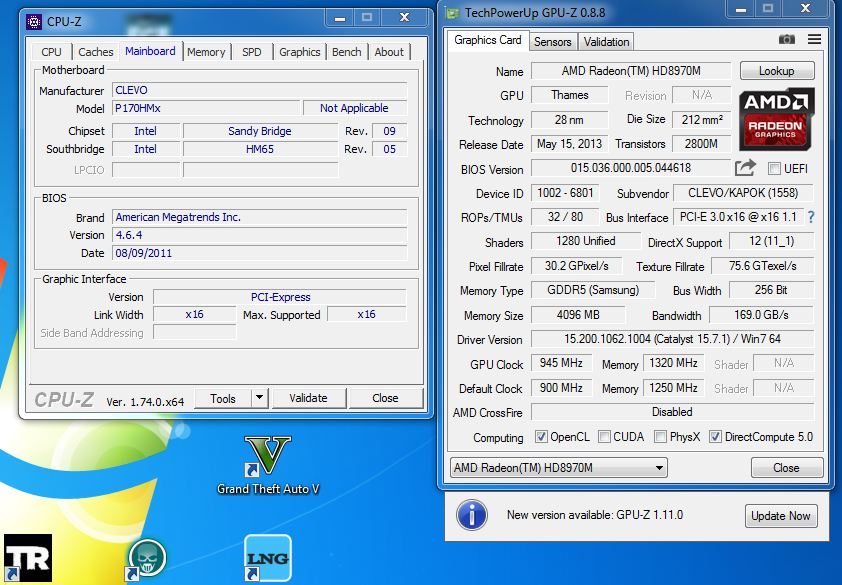Click Subvendor CLEVO/KAPOK (1558)
842x585 pixels.
click(x=743, y=193)
